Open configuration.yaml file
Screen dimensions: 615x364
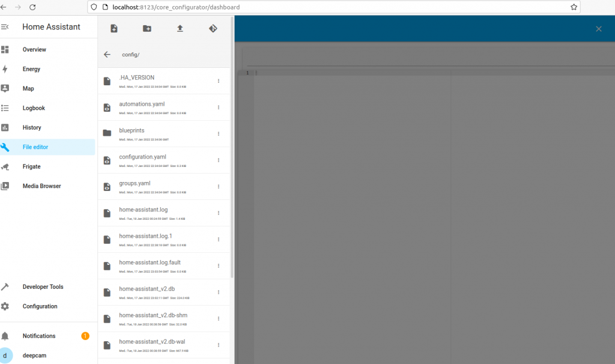[164, 160]
